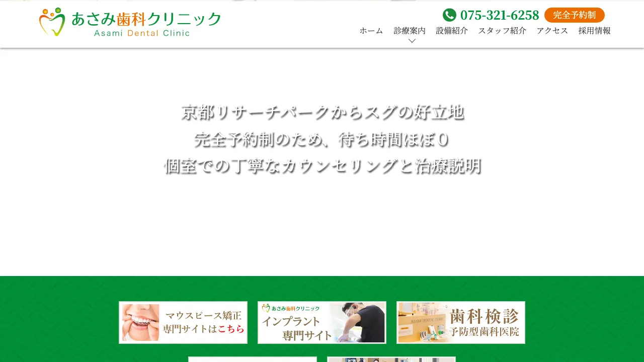Click the orange 完全予約制 button
The image size is (644, 362).
(x=574, y=15)
